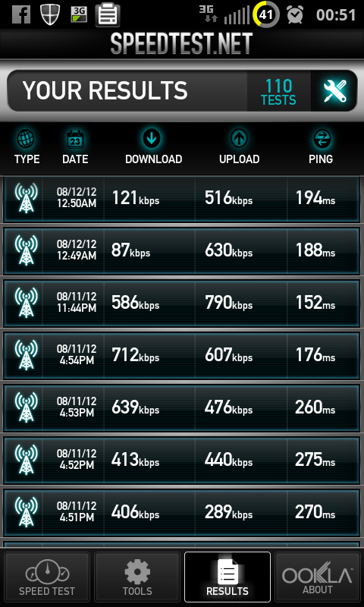Tap the cell tower icon on 12:50AM result
This screenshot has height=607, width=364.
click(26, 198)
